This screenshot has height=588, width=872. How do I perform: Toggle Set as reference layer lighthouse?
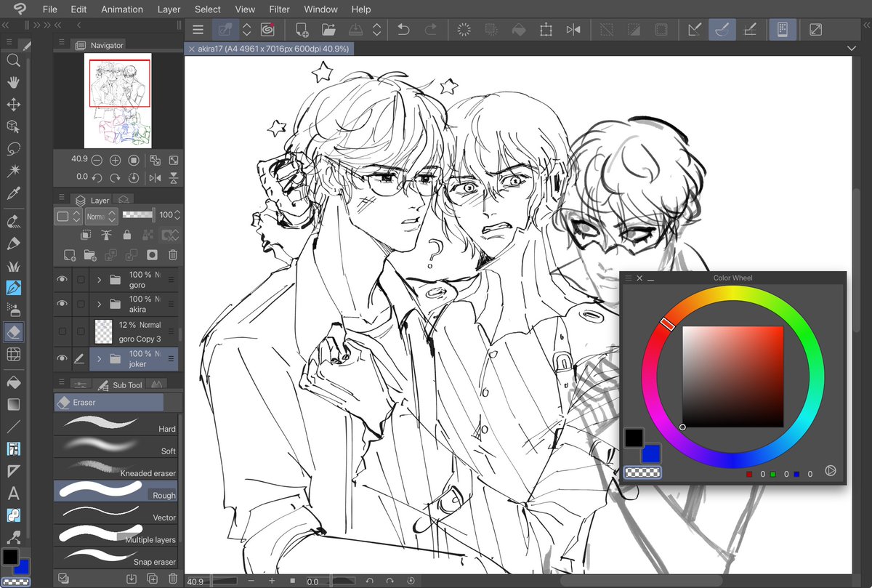106,235
